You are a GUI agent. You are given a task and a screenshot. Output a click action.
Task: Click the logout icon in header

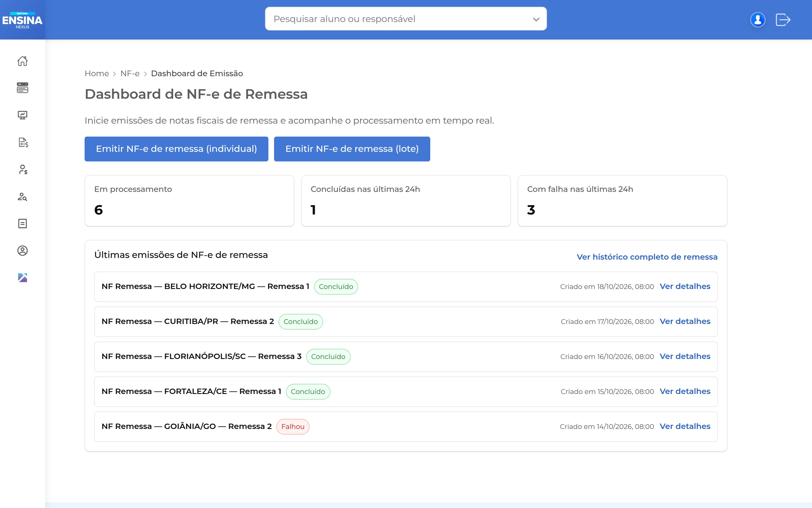pyautogui.click(x=783, y=19)
